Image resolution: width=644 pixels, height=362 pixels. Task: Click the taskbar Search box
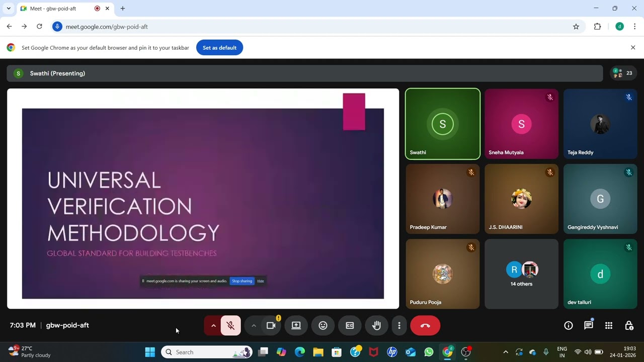click(207, 352)
